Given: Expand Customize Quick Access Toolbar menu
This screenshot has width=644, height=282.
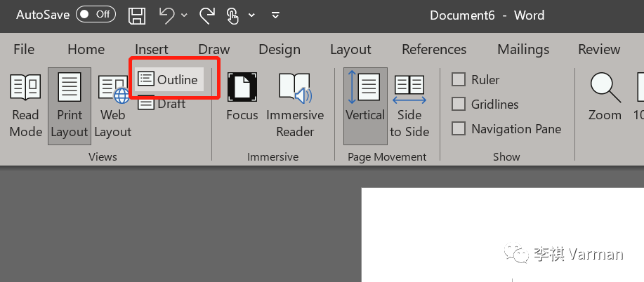Looking at the screenshot, I should 275,15.
